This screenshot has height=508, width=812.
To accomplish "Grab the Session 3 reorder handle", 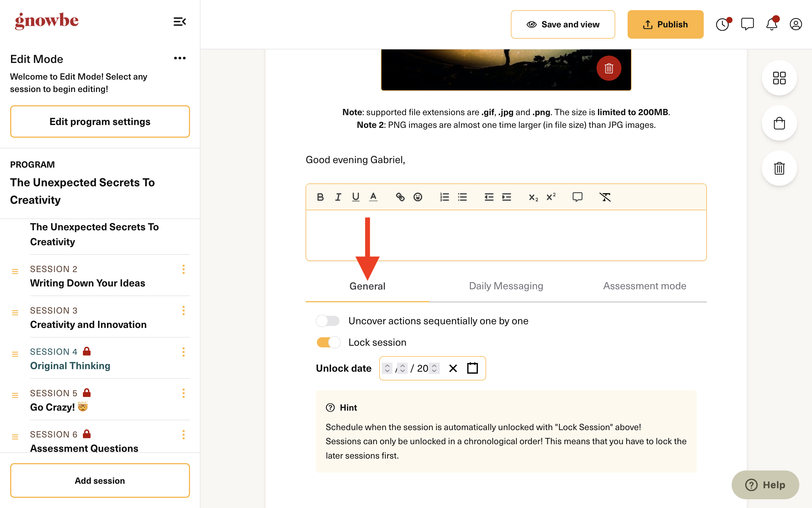I will (x=15, y=312).
